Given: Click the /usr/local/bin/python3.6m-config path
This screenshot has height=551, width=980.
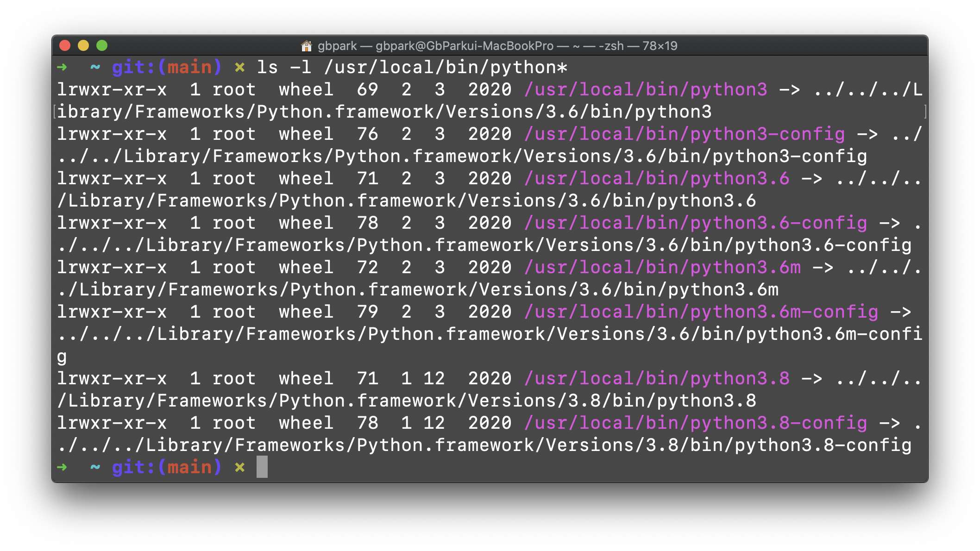Looking at the screenshot, I should pyautogui.click(x=701, y=312).
